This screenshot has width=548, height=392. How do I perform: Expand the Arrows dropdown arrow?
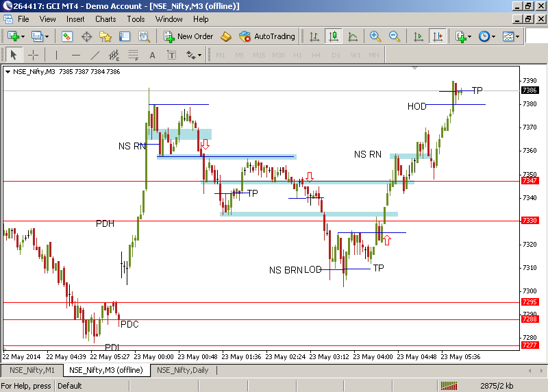tap(200, 56)
